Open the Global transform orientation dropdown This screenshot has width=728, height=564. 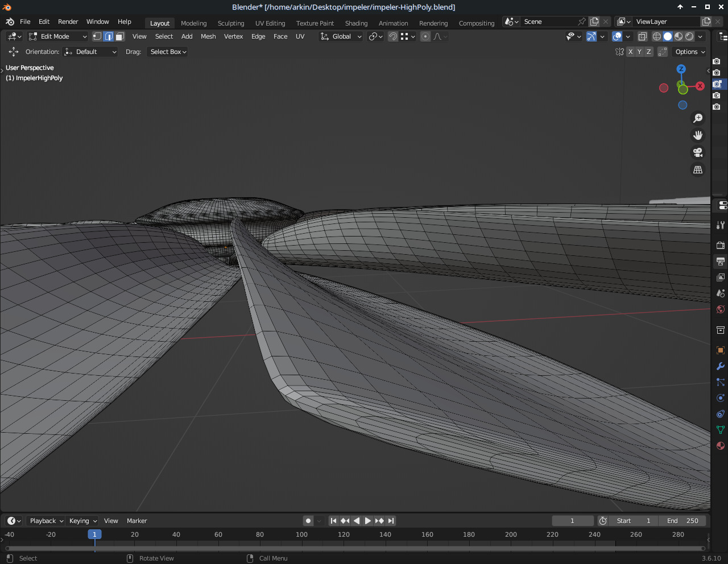(x=341, y=36)
